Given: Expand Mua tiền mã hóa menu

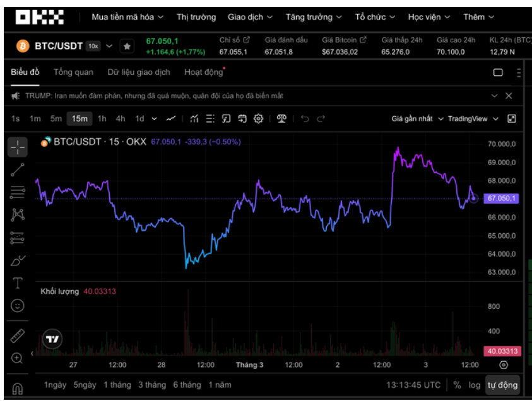Looking at the screenshot, I should click(x=127, y=17).
